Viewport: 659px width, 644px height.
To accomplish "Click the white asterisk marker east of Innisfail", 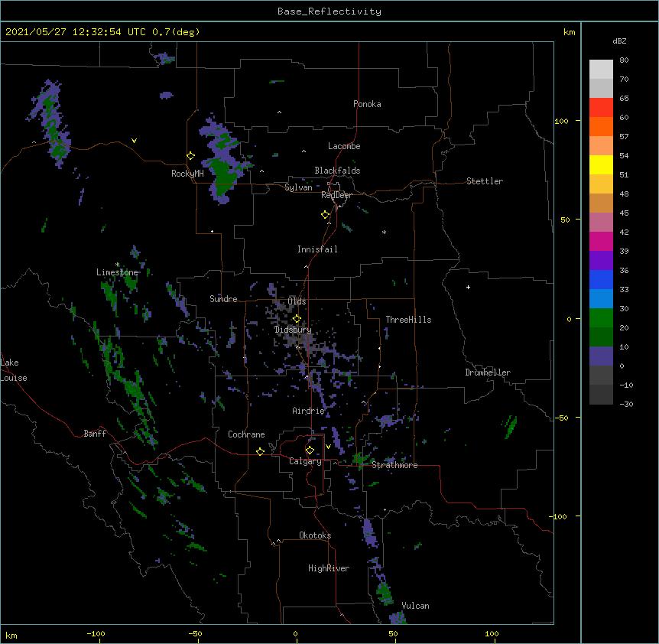I will coord(384,232).
